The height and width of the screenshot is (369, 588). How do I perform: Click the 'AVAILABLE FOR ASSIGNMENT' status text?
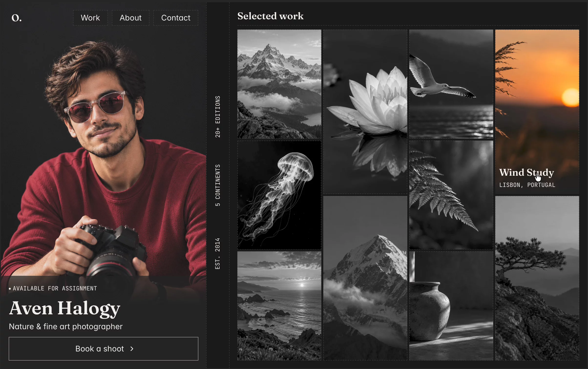pyautogui.click(x=55, y=288)
